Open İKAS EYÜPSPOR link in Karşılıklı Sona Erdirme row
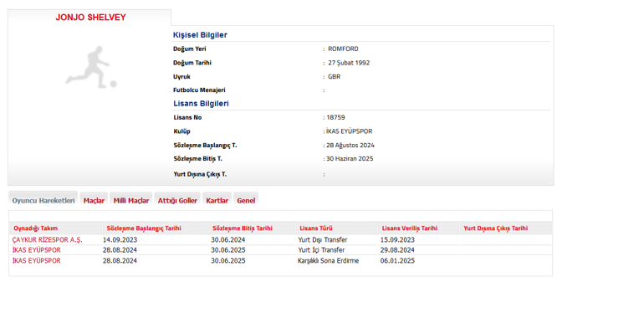Viewport: 644px width, 323px height. [37, 260]
